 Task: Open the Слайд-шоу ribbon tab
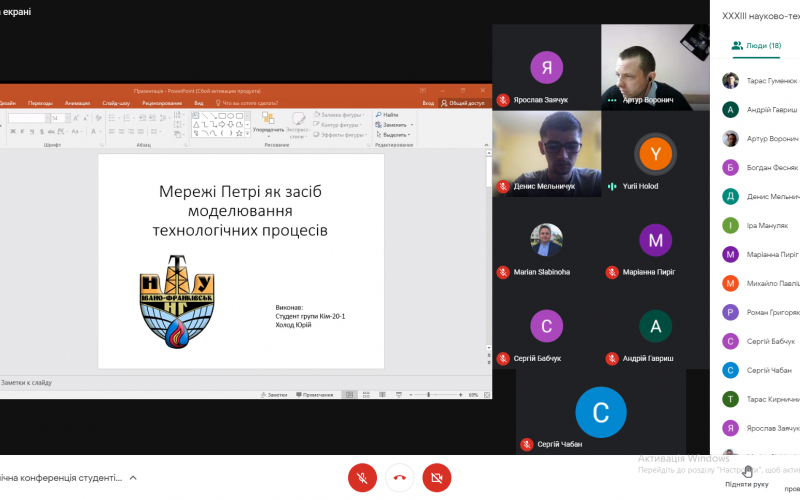(x=116, y=103)
